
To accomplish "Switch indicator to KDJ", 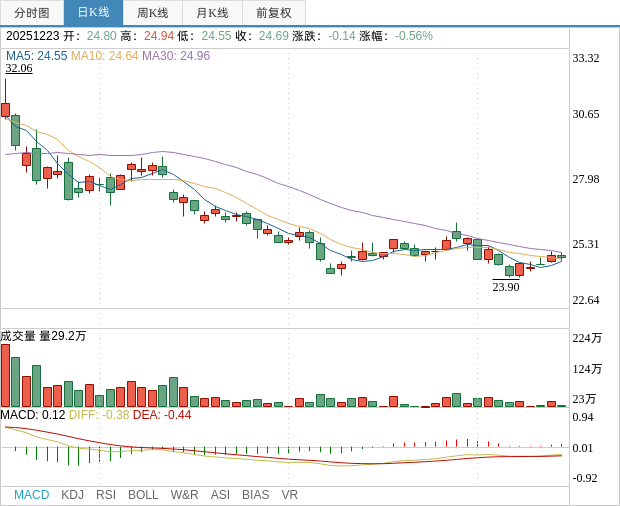I will pos(72,495).
